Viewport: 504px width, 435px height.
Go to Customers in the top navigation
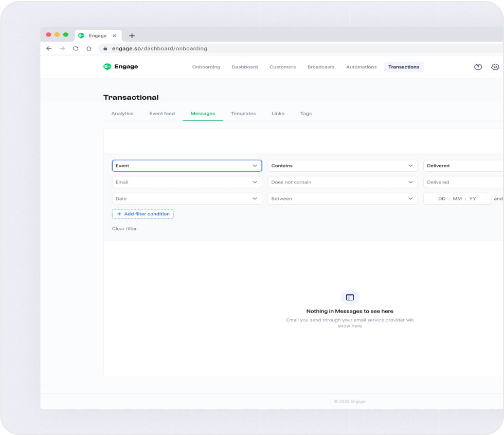282,67
